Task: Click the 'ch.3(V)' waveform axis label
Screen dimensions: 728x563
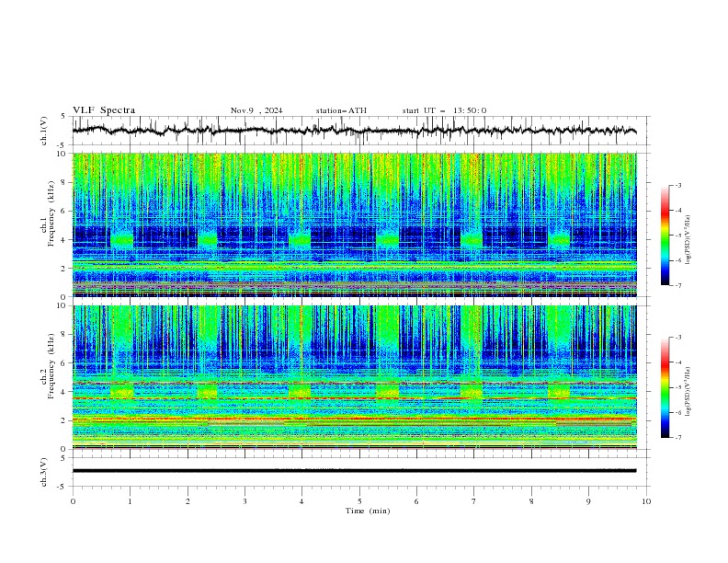Action: 44,472
